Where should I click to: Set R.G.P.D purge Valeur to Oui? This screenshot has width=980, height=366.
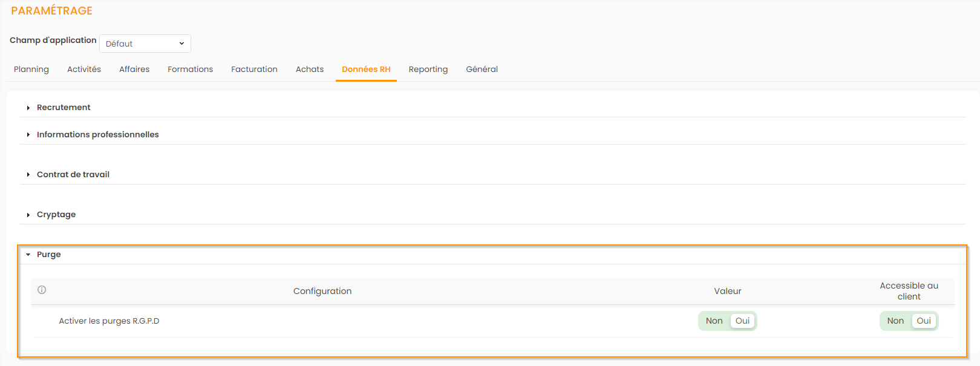742,321
